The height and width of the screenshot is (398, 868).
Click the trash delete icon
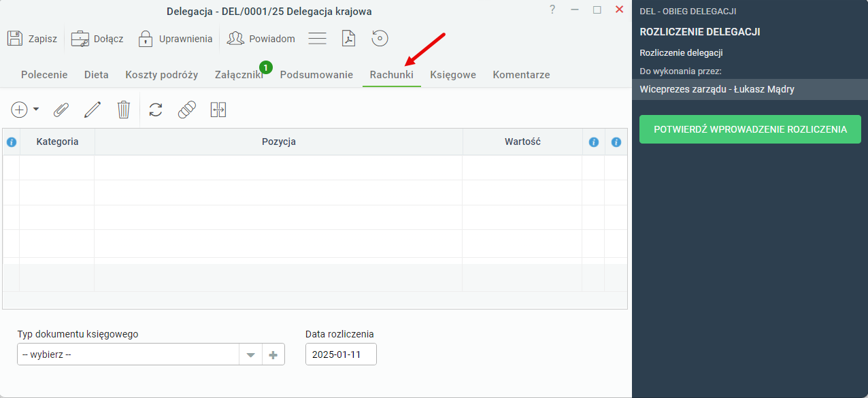point(123,110)
